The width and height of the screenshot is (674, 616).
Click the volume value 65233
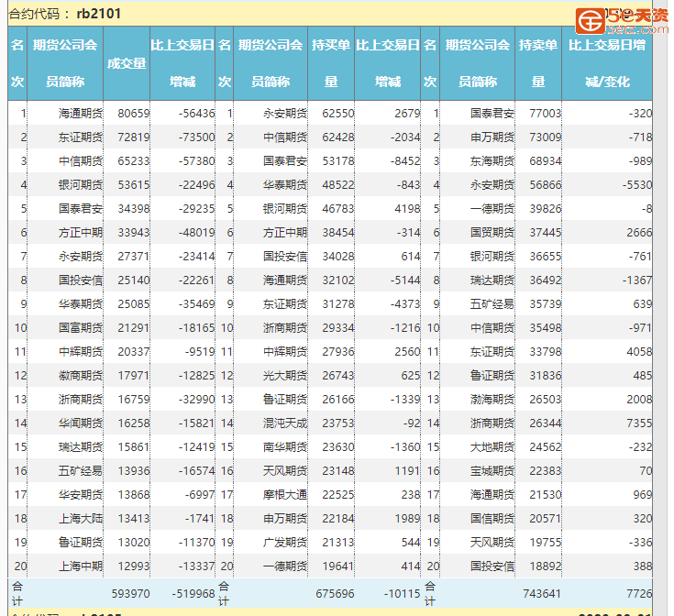(x=134, y=161)
